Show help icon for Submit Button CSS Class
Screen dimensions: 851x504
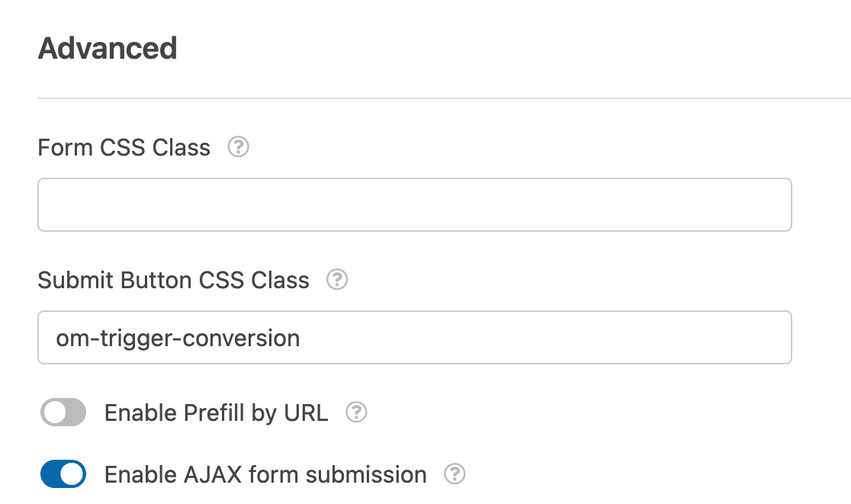pyautogui.click(x=337, y=279)
